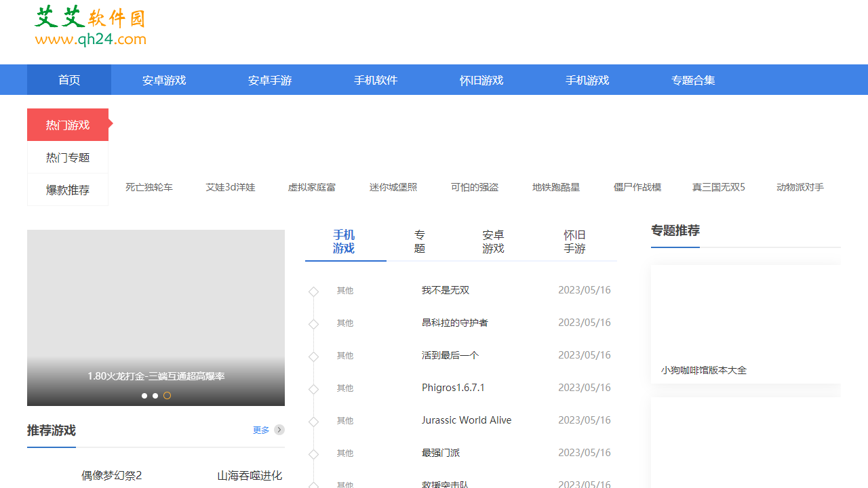Screen dimensions: 868x488
Task: Open the Jurassic World Alive entry
Action: coord(467,420)
